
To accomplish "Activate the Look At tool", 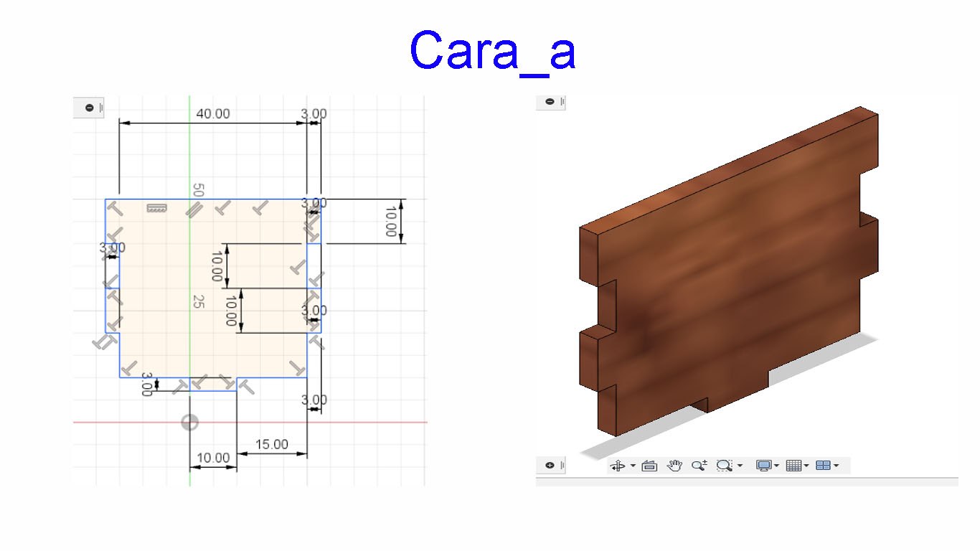I will 650,465.
